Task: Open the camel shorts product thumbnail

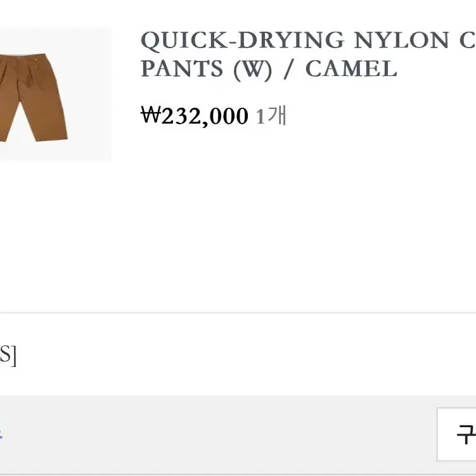Action: pyautogui.click(x=56, y=94)
